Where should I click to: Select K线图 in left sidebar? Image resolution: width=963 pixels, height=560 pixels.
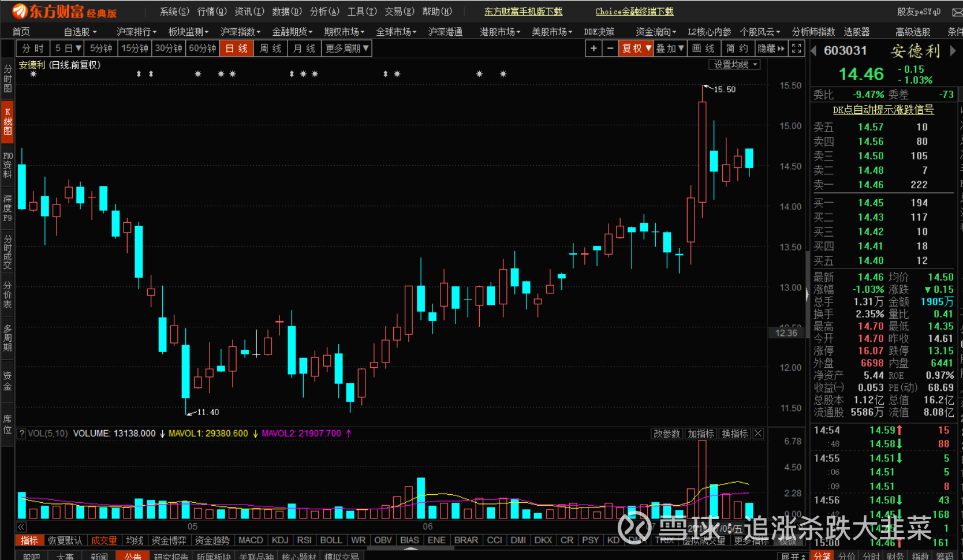pyautogui.click(x=8, y=121)
